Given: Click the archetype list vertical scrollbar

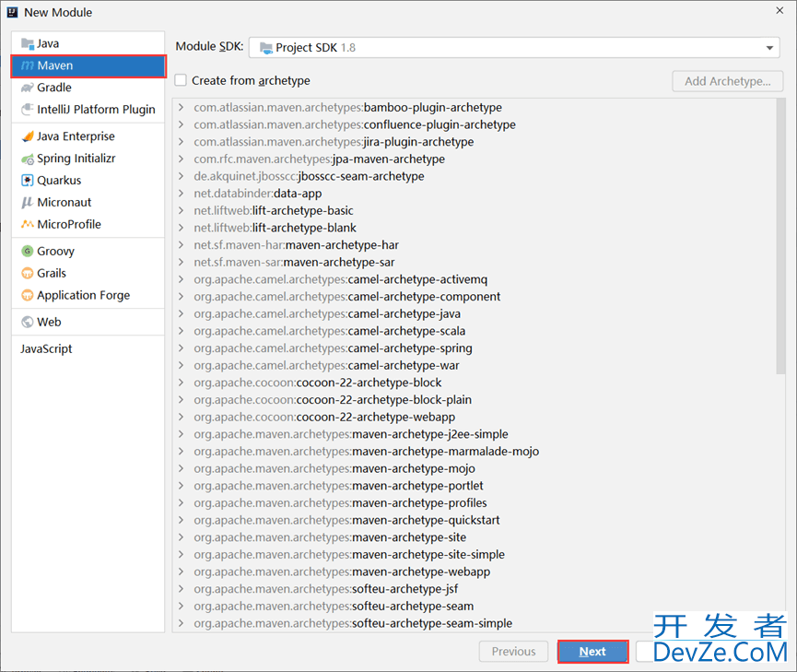Looking at the screenshot, I should pyautogui.click(x=780, y=237).
